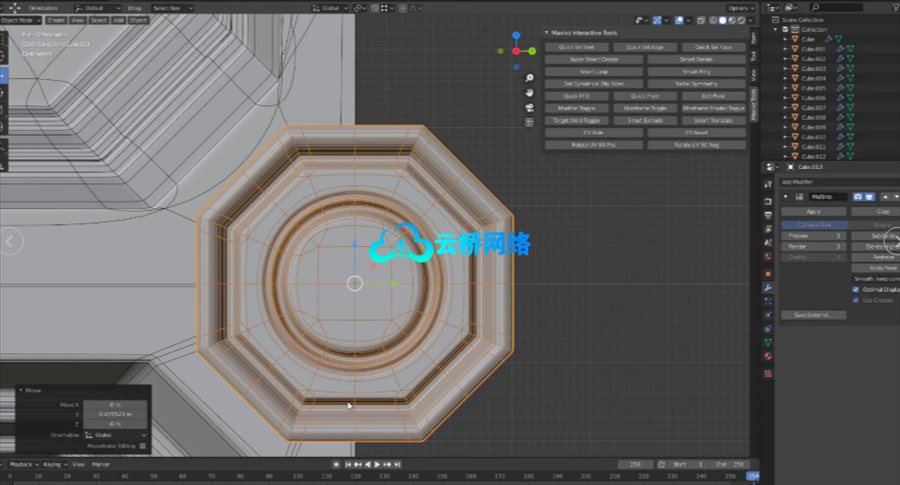
Task: Collapse the Maxivz Interactive Tools panel
Action: (x=547, y=33)
